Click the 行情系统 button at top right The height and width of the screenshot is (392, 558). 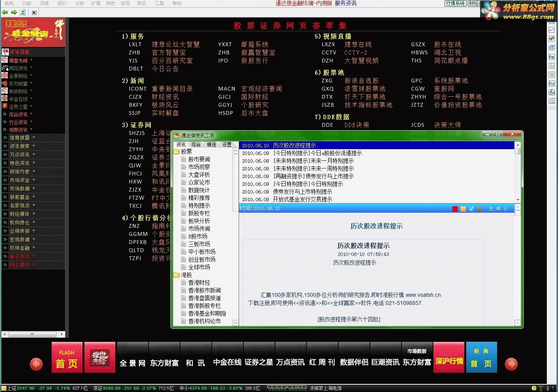455,3
